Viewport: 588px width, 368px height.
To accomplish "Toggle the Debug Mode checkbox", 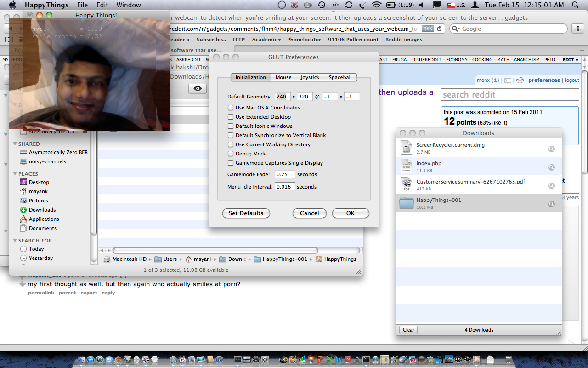I will [231, 154].
